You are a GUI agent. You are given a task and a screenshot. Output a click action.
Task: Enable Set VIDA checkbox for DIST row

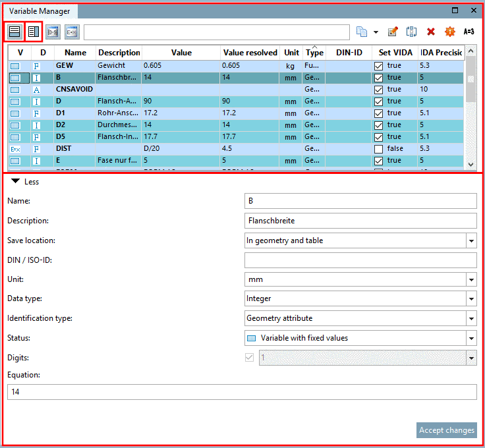[x=379, y=149]
